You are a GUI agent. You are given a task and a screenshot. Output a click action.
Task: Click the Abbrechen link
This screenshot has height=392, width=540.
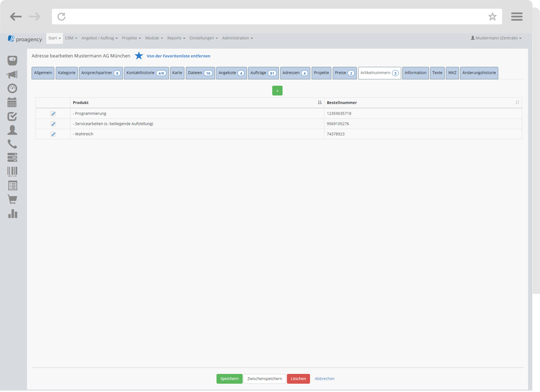coord(324,379)
